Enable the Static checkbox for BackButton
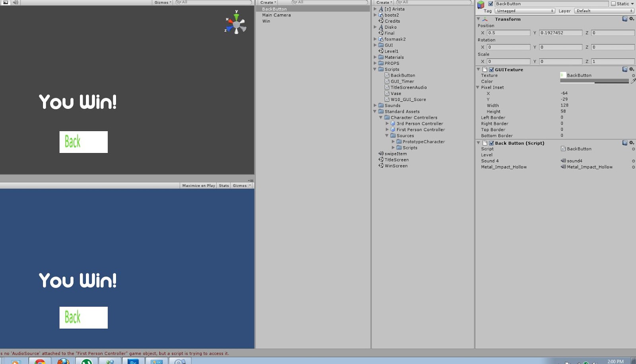Image resolution: width=636 pixels, height=364 pixels. (613, 4)
